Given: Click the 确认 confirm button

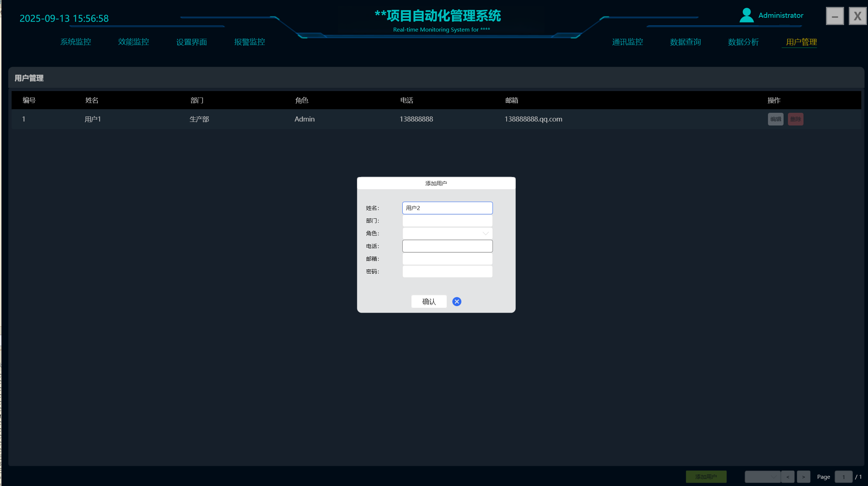Looking at the screenshot, I should pos(429,301).
